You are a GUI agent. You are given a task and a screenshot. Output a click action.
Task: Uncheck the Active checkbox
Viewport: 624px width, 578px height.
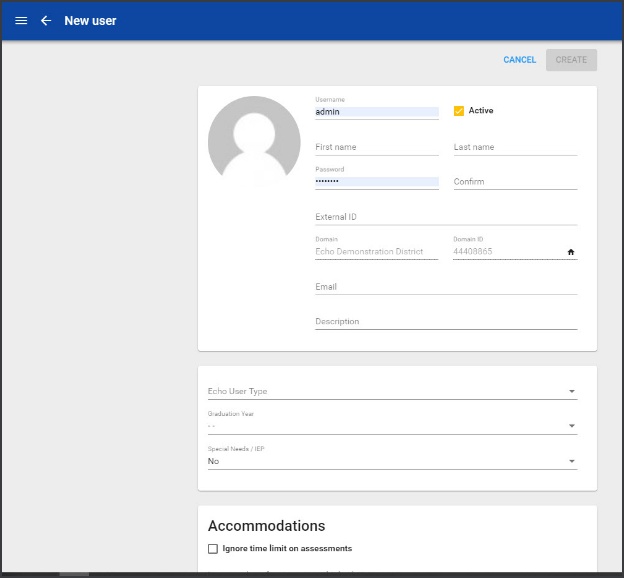coord(459,111)
